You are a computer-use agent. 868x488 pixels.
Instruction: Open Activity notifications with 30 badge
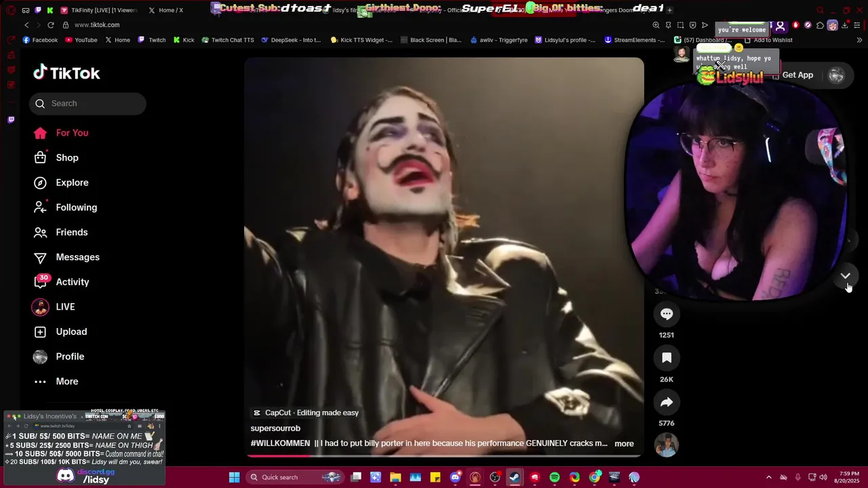pyautogui.click(x=61, y=282)
